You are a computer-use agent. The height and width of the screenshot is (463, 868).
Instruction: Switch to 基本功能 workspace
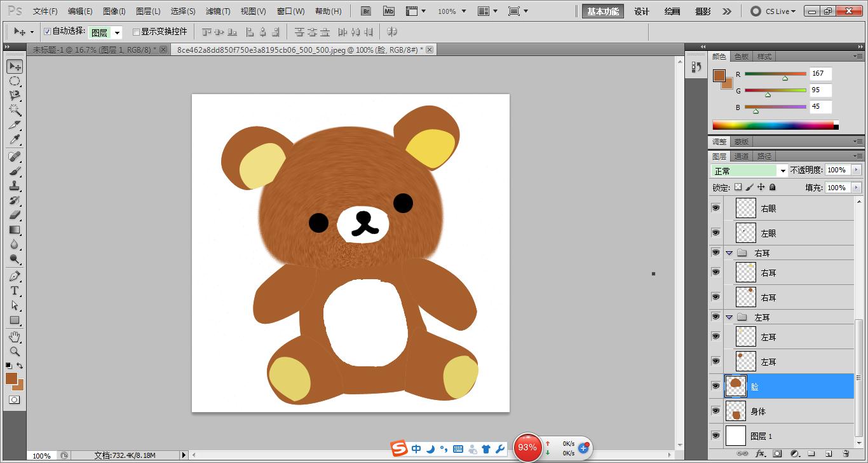tap(603, 11)
